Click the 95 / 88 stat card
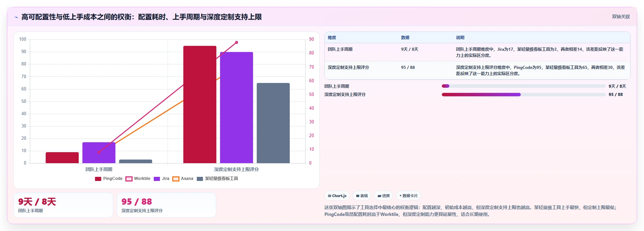The width and height of the screenshot is (644, 231). click(166, 205)
